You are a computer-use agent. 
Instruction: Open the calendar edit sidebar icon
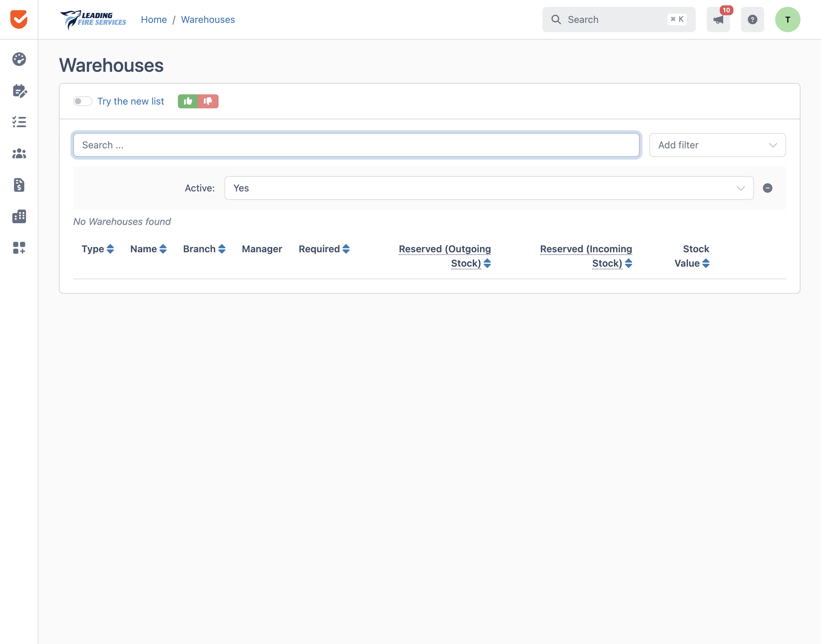19,91
